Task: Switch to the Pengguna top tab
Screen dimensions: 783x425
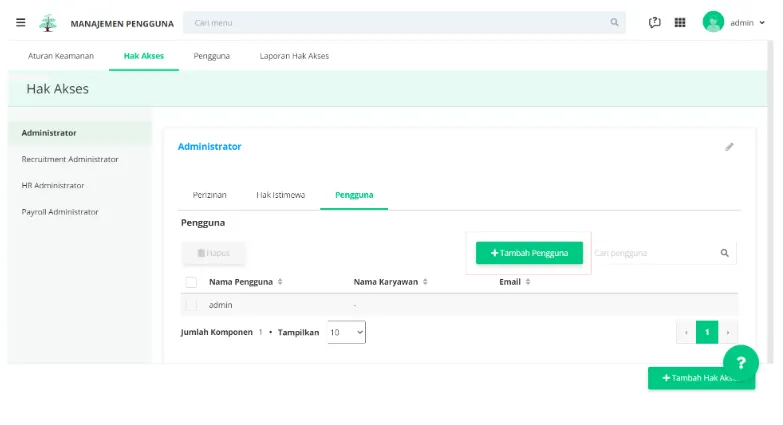Action: [x=211, y=56]
